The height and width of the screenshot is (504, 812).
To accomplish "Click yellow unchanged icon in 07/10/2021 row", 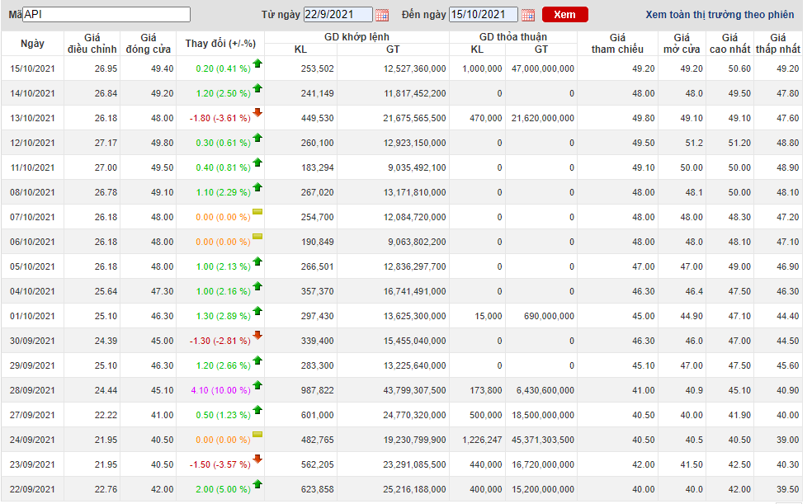I will (x=257, y=212).
